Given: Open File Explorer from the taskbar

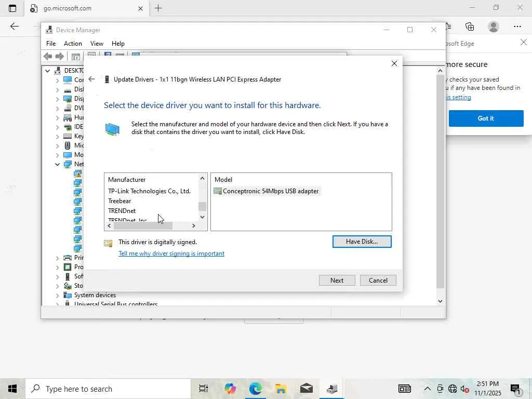Looking at the screenshot, I should pyautogui.click(x=281, y=389).
